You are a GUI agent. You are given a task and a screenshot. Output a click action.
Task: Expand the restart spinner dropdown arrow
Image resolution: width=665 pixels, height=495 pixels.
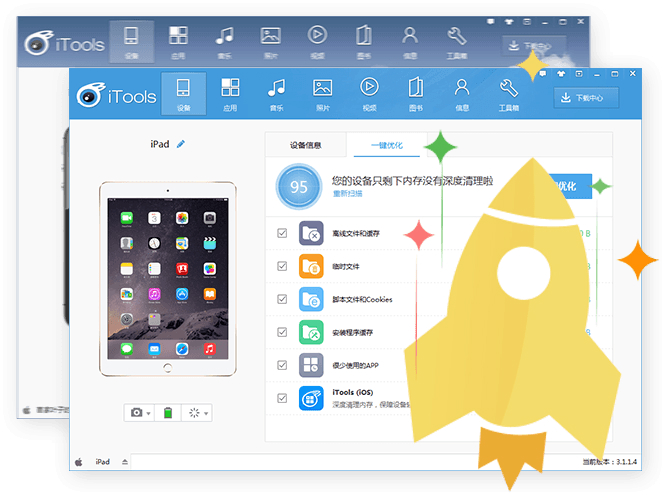[x=206, y=413]
